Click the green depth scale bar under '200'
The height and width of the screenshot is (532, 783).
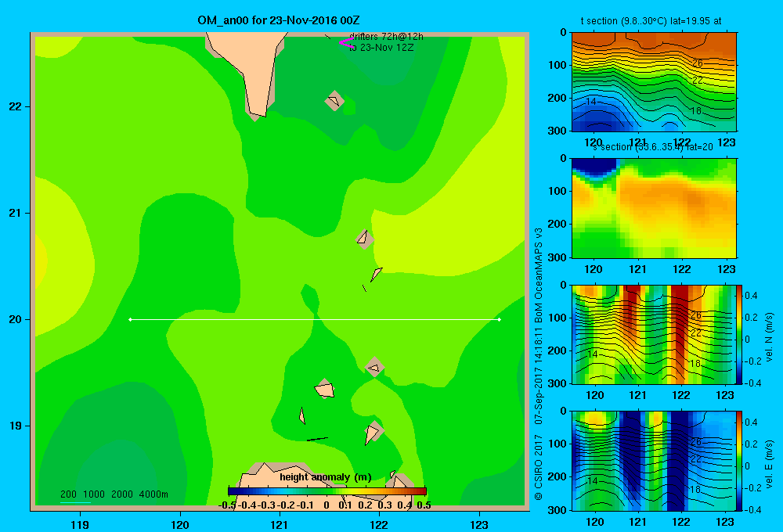(75, 502)
